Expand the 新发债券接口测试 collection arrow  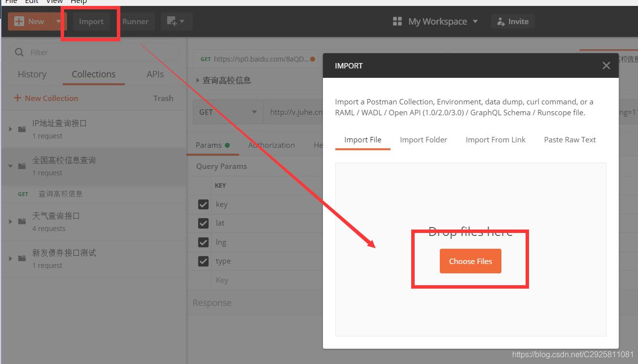pyautogui.click(x=10, y=259)
